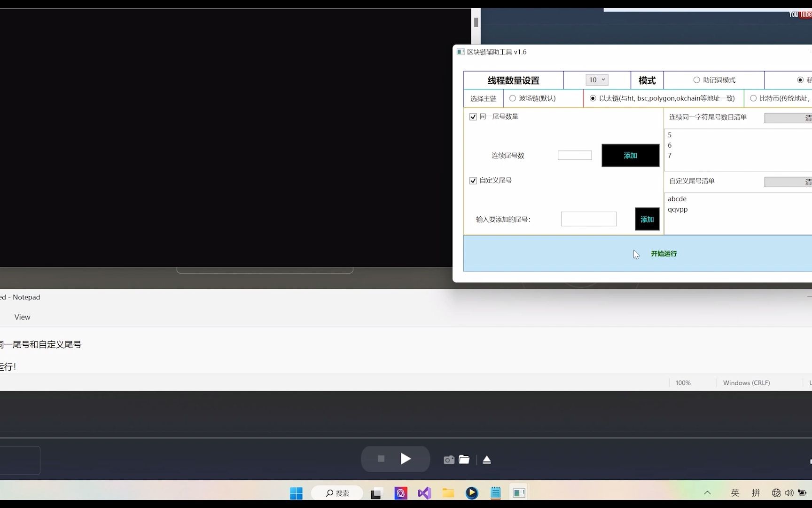Viewport: 812px width, 508px height.
Task: Click the 区块链辅助工具 window title icon
Action: coord(461,52)
